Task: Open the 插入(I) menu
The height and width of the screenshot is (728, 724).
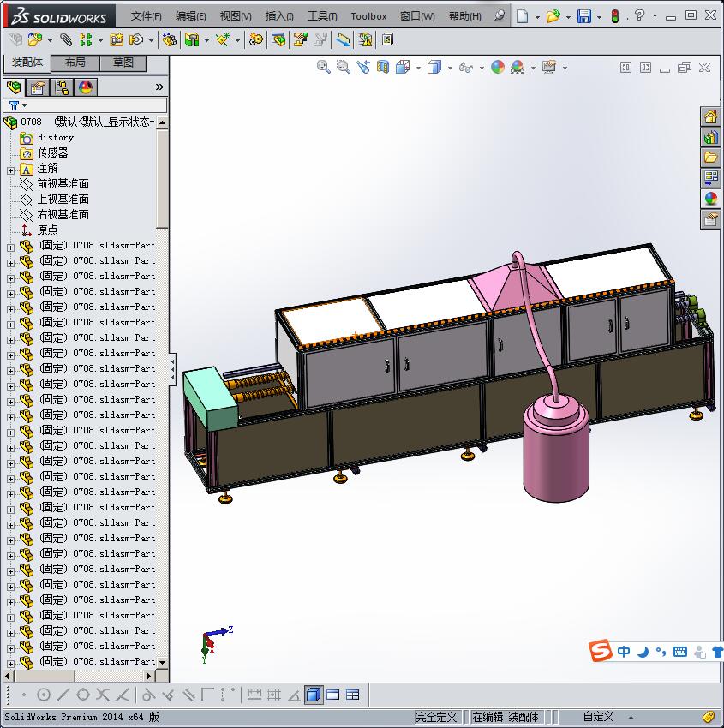Action: (279, 16)
